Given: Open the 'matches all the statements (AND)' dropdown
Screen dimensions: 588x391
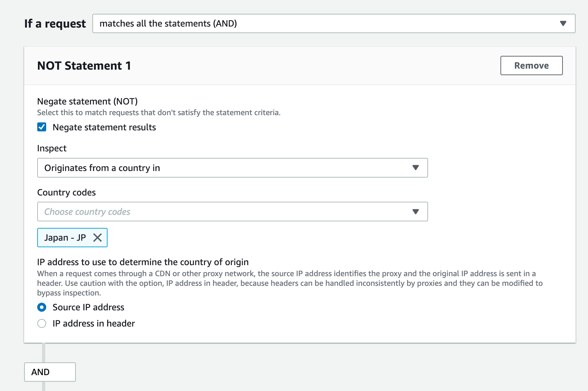Looking at the screenshot, I should click(x=334, y=23).
